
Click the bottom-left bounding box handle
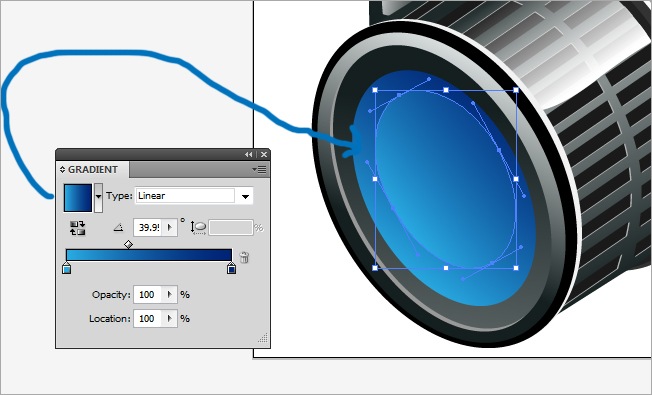[375, 268]
